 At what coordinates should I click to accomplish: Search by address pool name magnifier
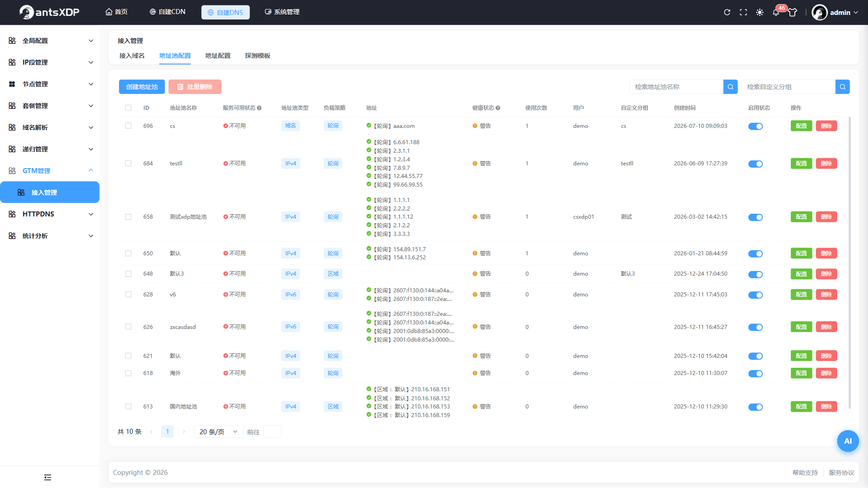click(731, 87)
